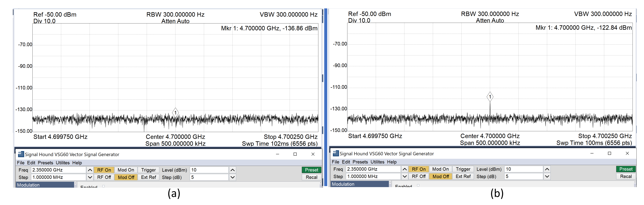
Task: Click Step (dB) field in left window
Action: click(209, 177)
